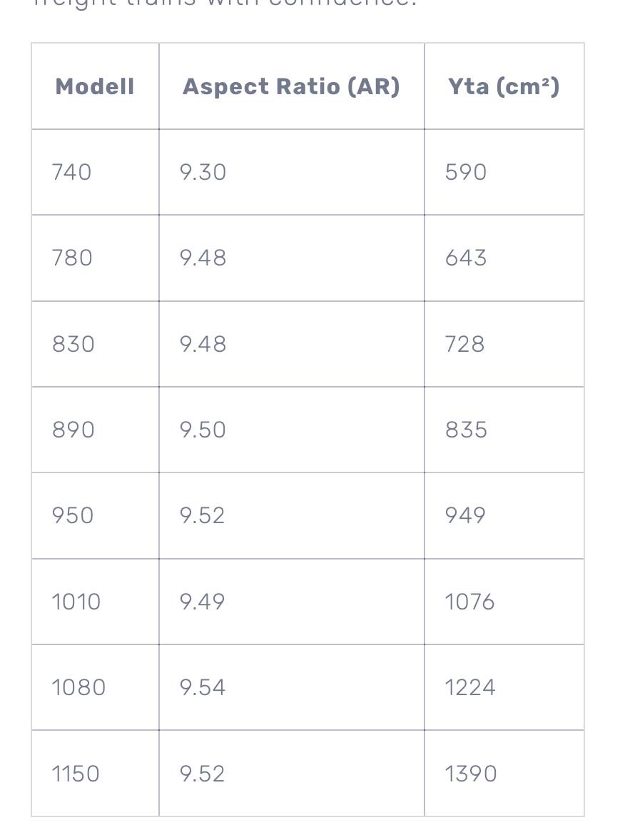Click the 835 area value

pos(466,430)
